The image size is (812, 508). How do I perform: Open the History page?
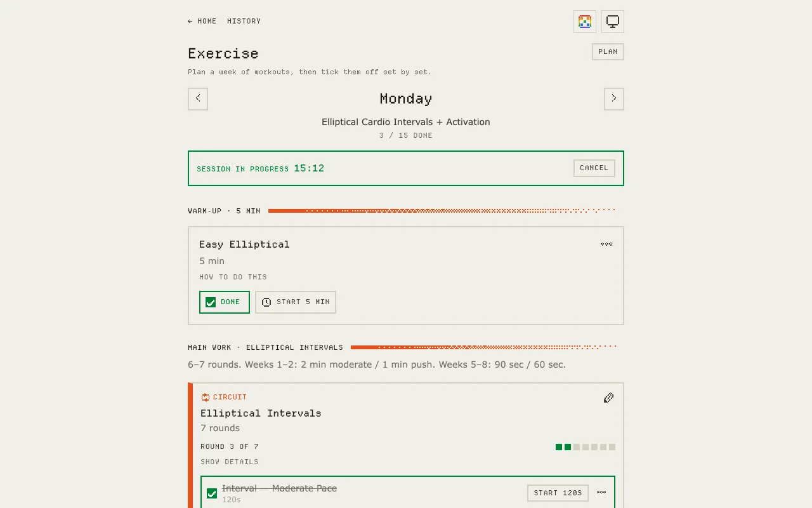pos(244,22)
